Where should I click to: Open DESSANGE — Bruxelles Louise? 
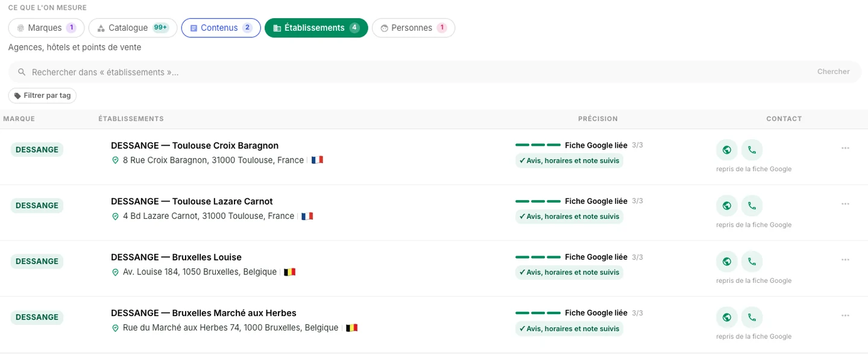pos(176,257)
